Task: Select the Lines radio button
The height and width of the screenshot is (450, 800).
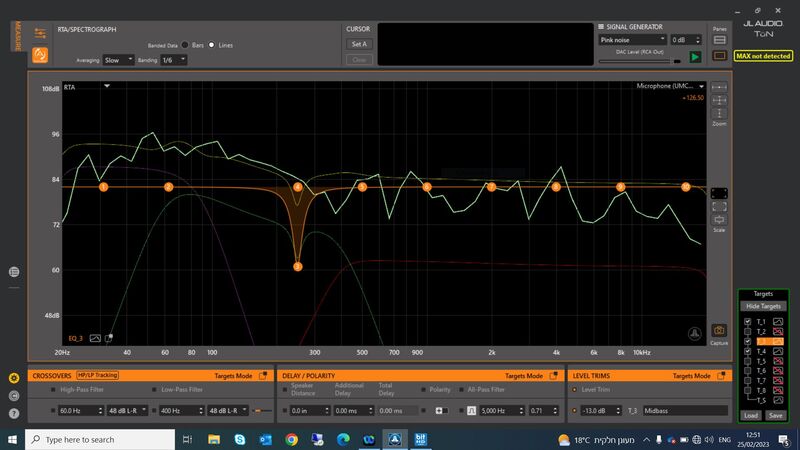Action: (211, 45)
